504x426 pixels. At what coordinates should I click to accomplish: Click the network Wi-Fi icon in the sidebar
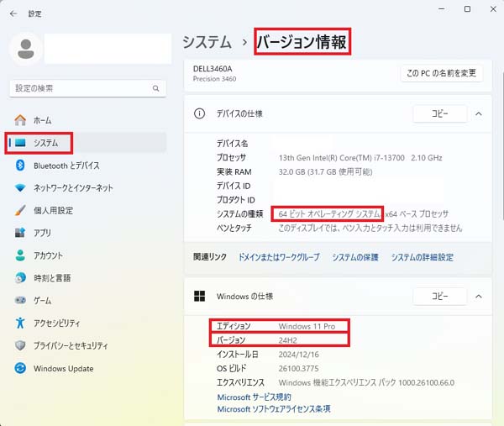pos(20,187)
